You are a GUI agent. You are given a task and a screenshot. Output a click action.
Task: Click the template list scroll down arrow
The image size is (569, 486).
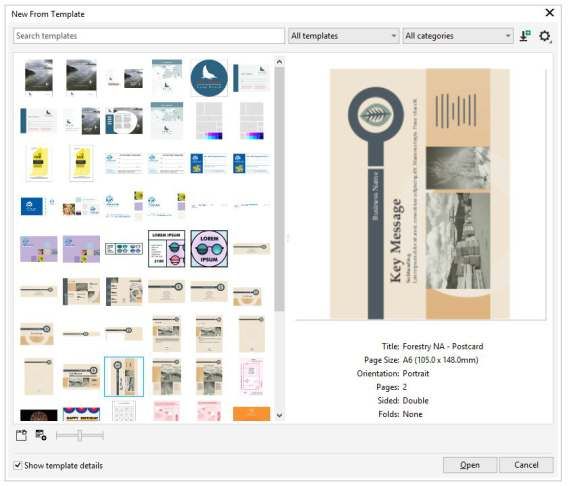click(x=279, y=415)
